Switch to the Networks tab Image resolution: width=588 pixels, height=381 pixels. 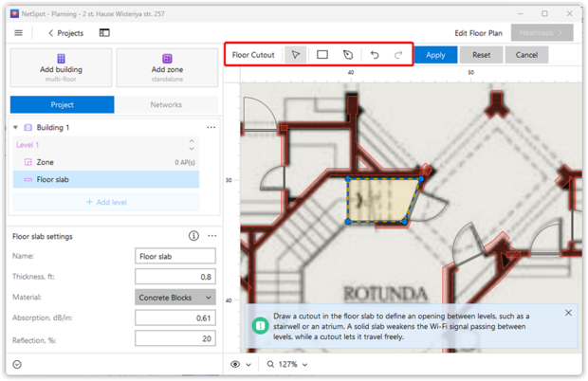click(x=166, y=104)
